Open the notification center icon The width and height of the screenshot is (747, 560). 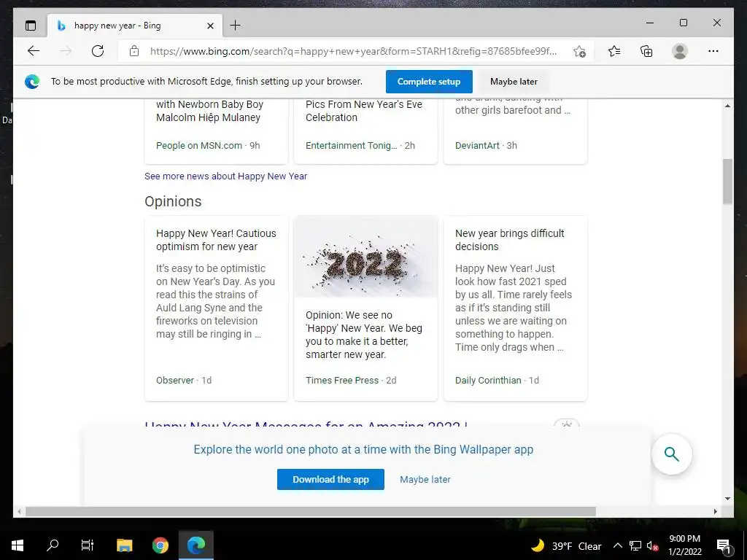point(724,545)
